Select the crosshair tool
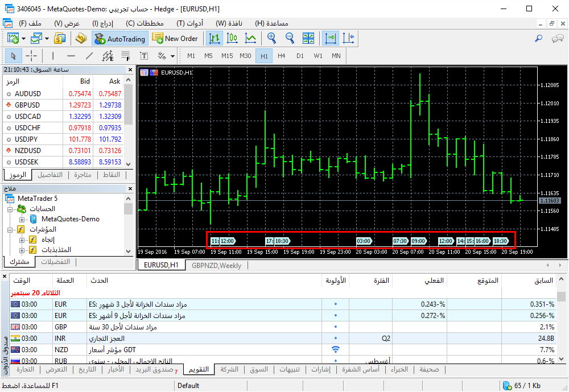The height and width of the screenshot is (392, 569). [31, 56]
